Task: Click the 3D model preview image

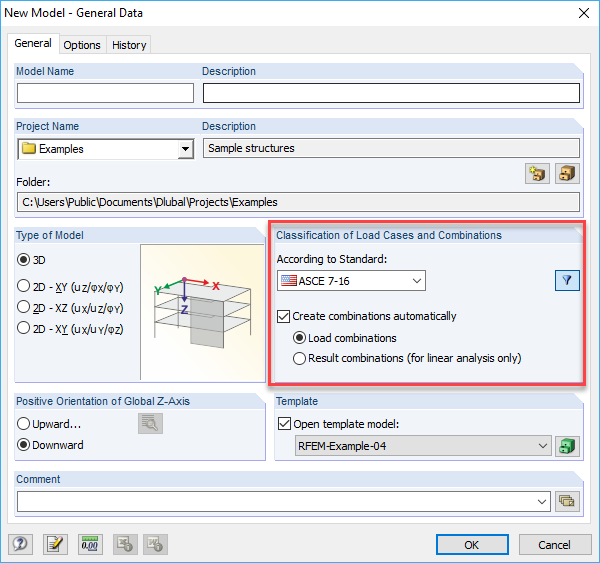Action: [x=202, y=313]
